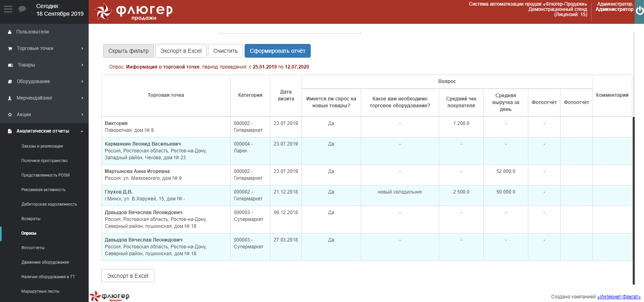
Task: Click the Флюгер продажи header logo
Action: pyautogui.click(x=134, y=12)
